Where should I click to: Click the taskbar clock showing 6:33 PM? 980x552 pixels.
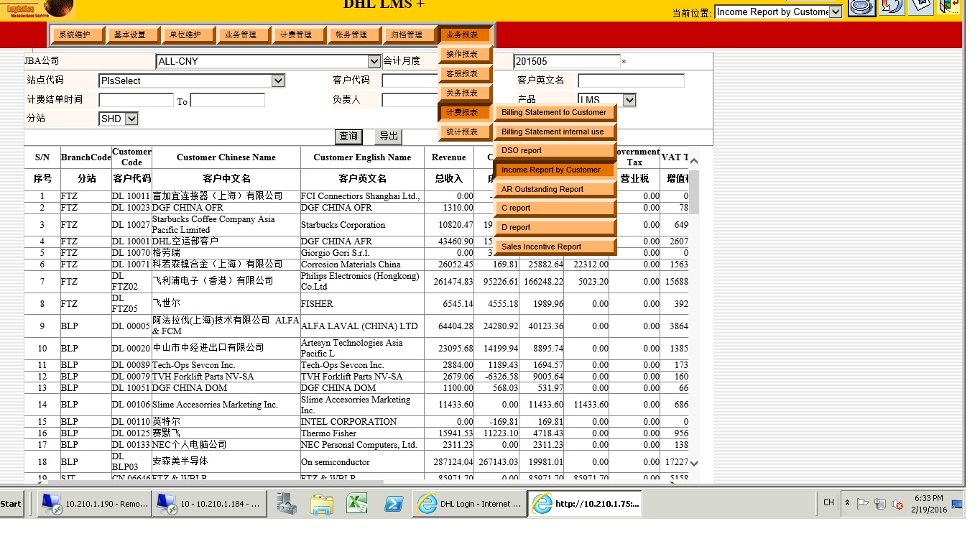[929, 504]
